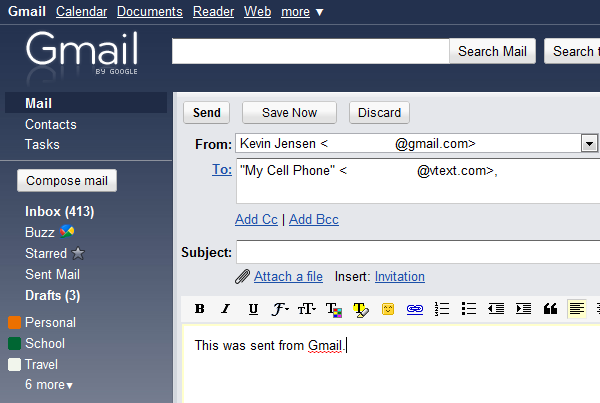This screenshot has width=600, height=403.
Task: Format text as a block quote
Action: click(x=550, y=308)
